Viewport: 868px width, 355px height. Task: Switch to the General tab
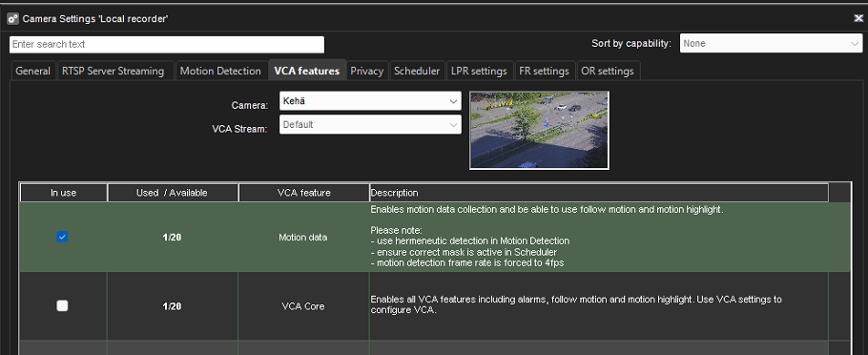[x=32, y=71]
